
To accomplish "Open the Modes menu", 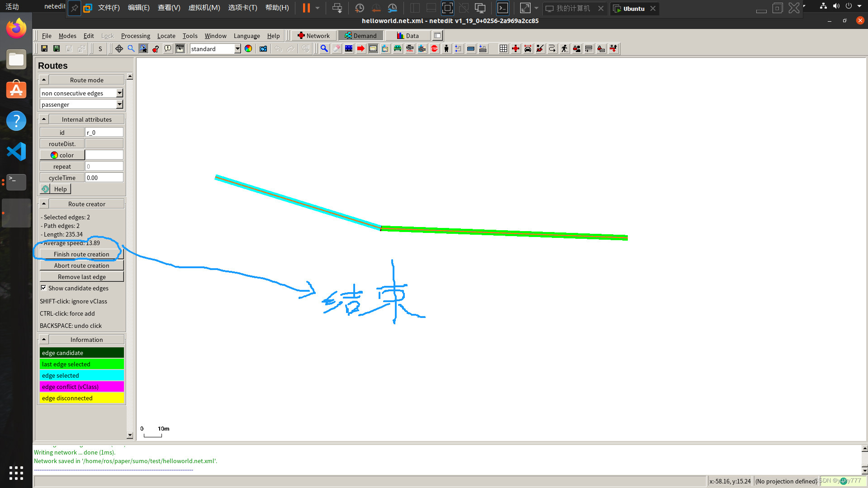I will (x=67, y=36).
